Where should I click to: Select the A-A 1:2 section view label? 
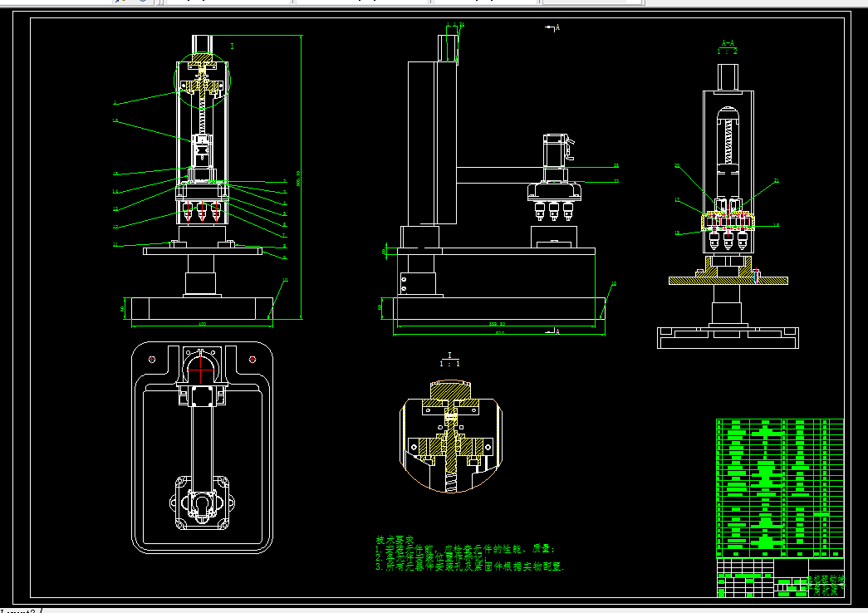[x=728, y=47]
